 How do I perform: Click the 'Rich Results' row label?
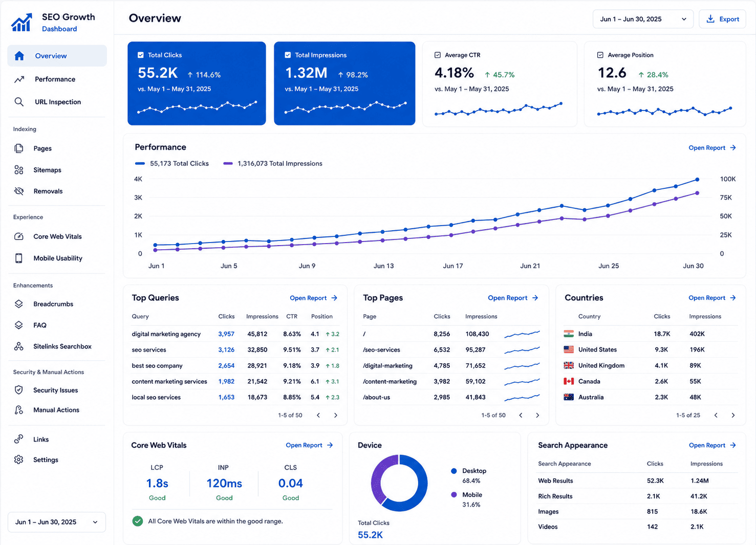tap(555, 496)
